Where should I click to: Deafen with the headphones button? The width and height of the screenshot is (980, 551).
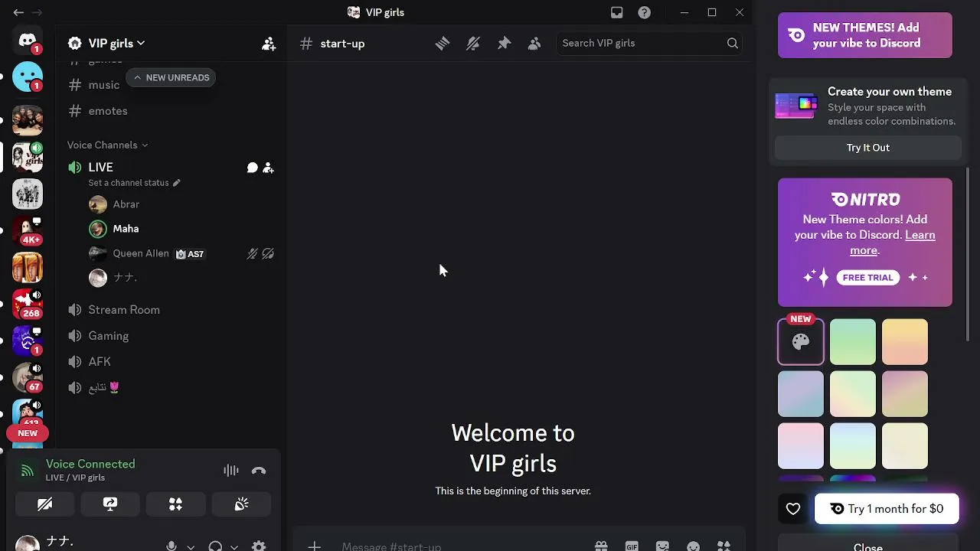215,546
